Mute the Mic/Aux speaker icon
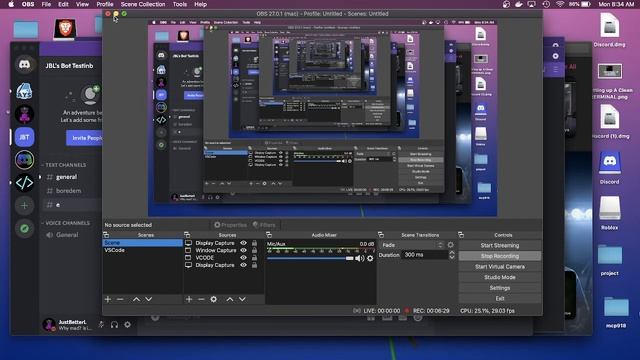Viewport: 640px width, 360px height. pyautogui.click(x=360, y=258)
